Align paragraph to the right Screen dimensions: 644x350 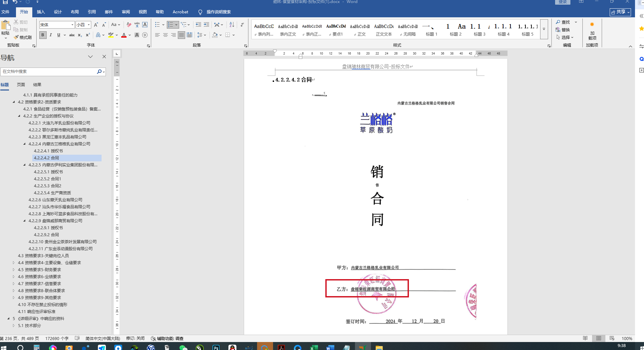pyautogui.click(x=173, y=35)
